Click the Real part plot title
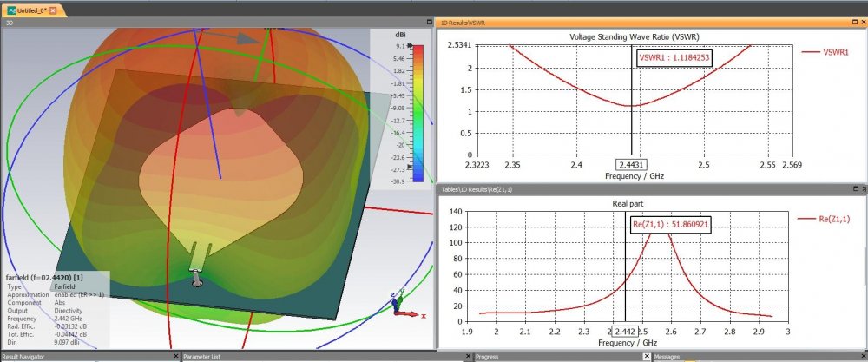Image resolution: width=868 pixels, height=362 pixels. (x=628, y=204)
